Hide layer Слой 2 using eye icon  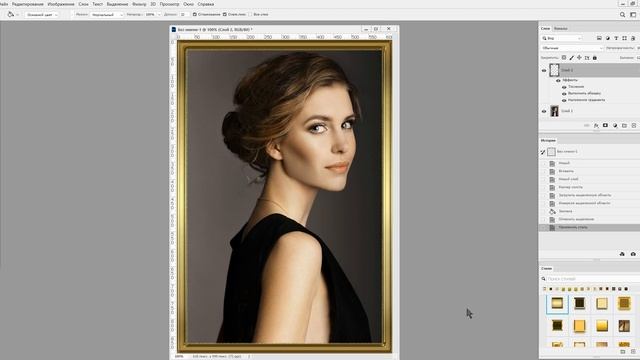click(x=544, y=70)
